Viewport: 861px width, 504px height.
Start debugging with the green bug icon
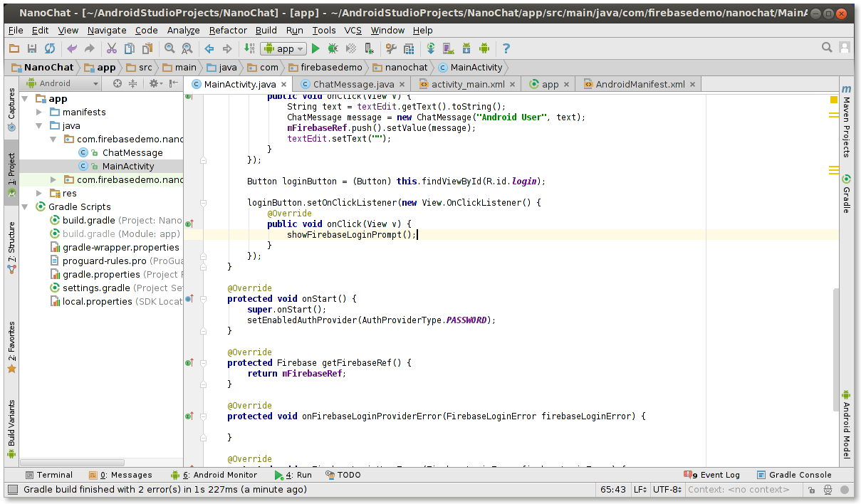click(x=333, y=48)
